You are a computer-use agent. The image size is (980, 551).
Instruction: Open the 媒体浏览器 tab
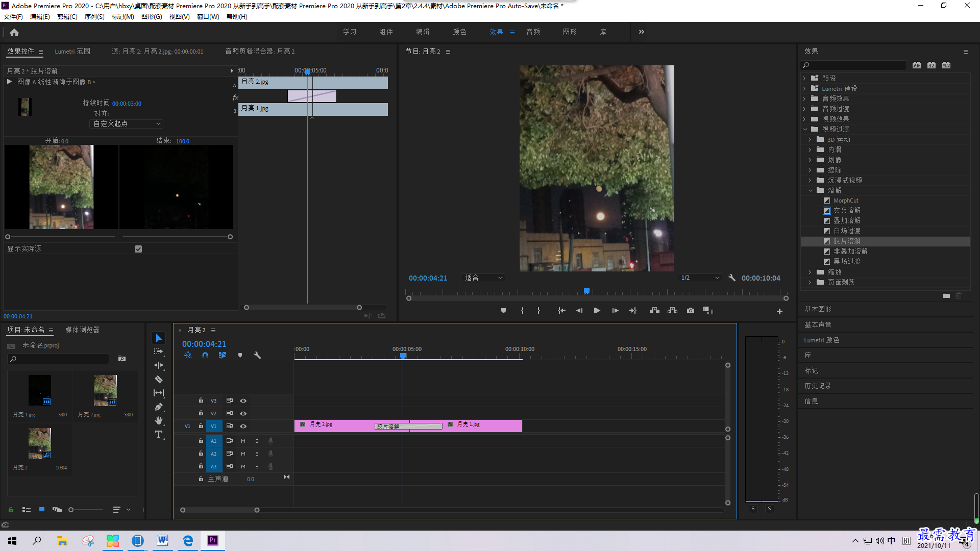pos(82,330)
